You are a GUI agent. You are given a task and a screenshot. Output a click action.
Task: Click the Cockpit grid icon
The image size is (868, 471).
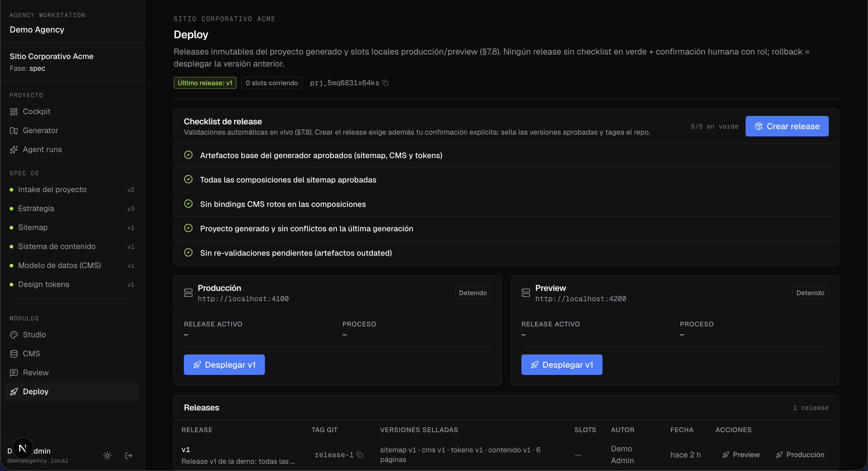(14, 112)
